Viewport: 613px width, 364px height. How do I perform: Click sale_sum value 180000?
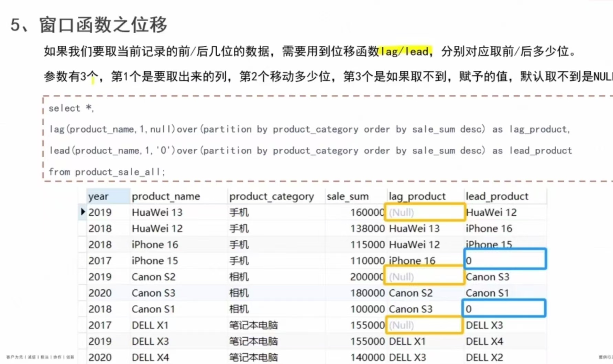(367, 293)
